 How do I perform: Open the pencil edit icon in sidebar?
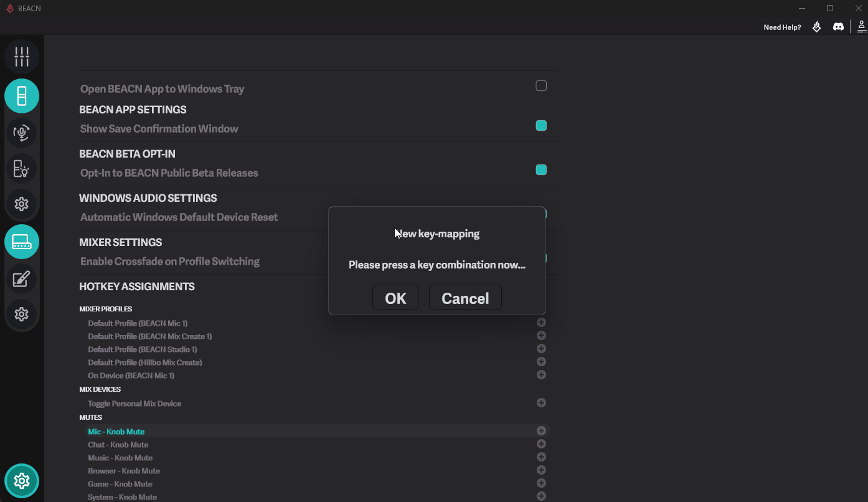22,278
